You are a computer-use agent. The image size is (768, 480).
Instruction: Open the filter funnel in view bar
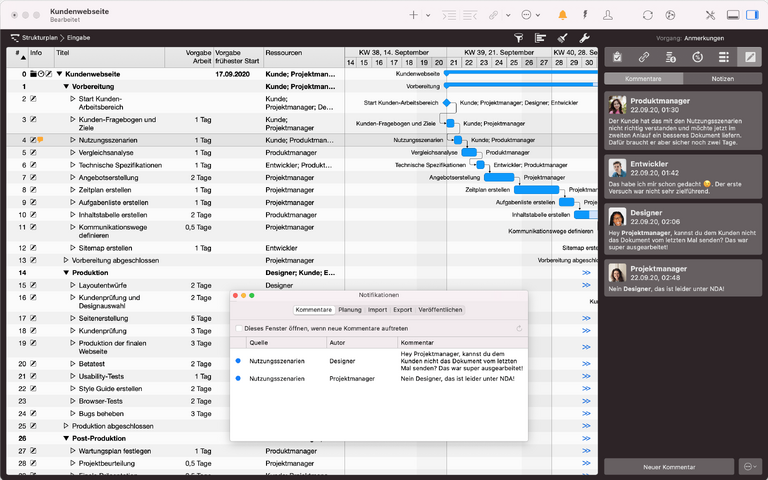coord(518,37)
